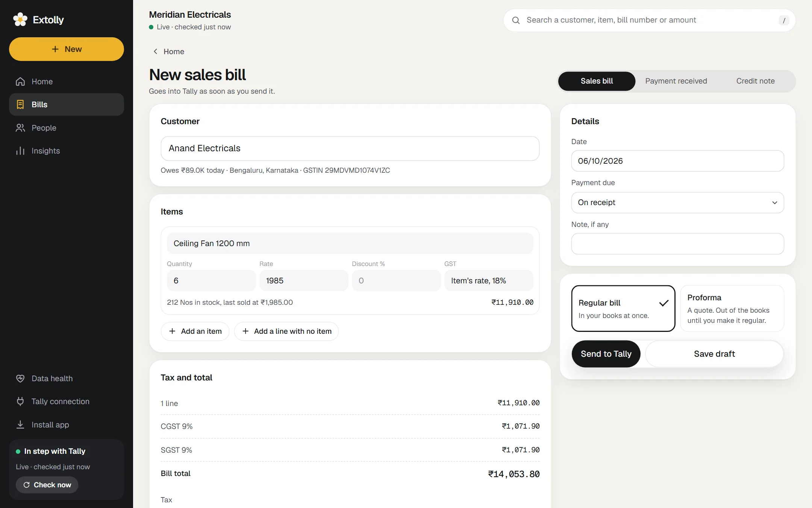The height and width of the screenshot is (508, 812).
Task: Open item selector Ceiling Fan 1200 mm
Action: [350, 243]
